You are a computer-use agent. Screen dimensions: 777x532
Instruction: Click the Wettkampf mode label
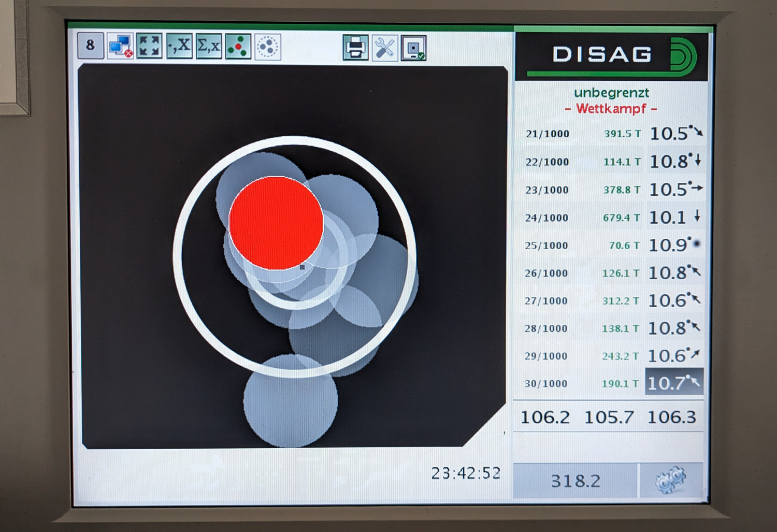pos(611,109)
